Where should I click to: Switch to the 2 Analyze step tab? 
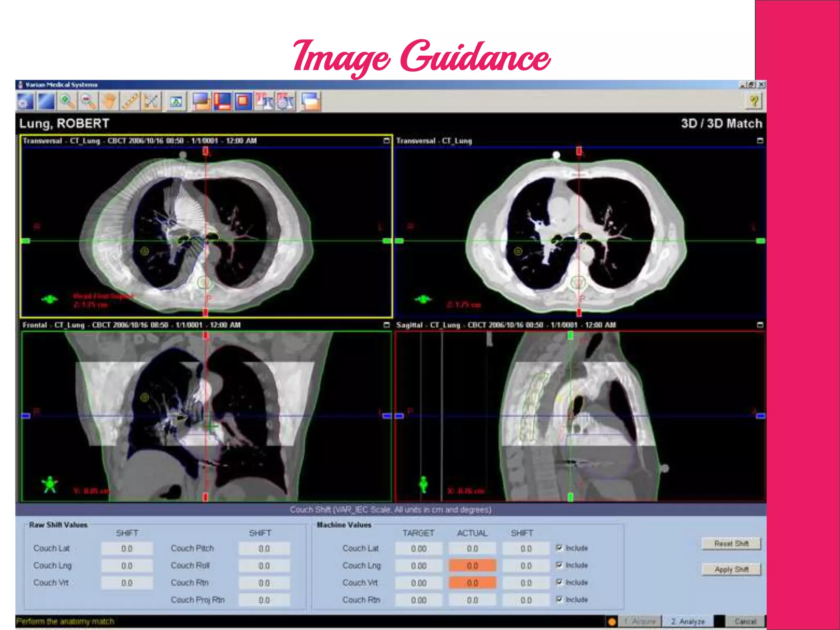pos(689,621)
